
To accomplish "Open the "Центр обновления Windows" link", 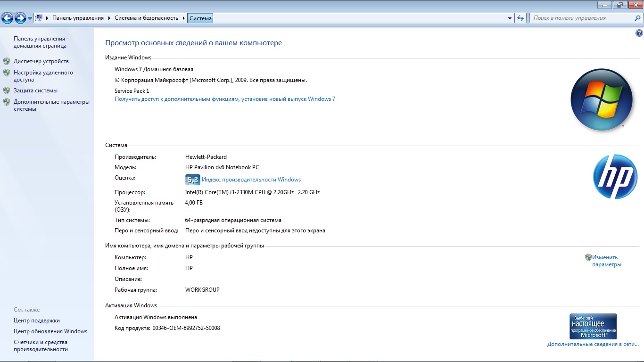I will pyautogui.click(x=50, y=331).
